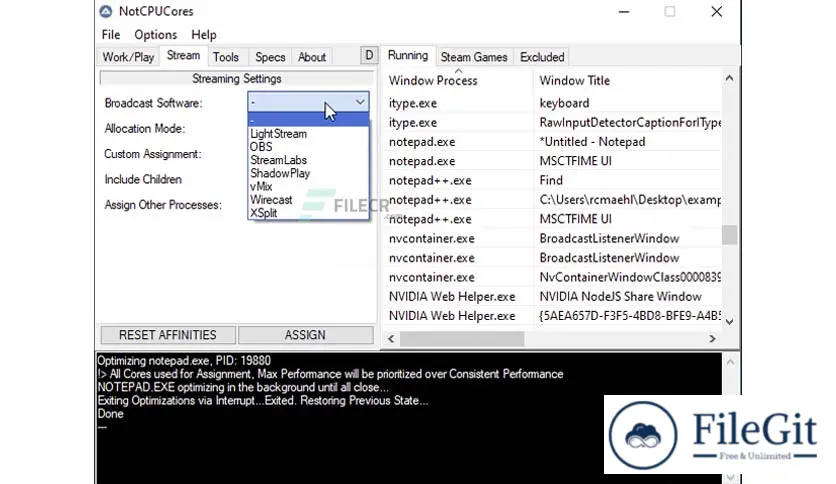Image resolution: width=836 pixels, height=484 pixels.
Task: Click the ASSIGN button
Action: click(x=306, y=335)
